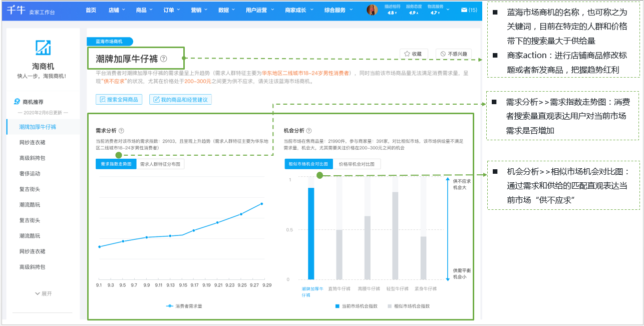The width and height of the screenshot is (644, 326).
Task: Click the help icon next to 需求分析
Action: [x=121, y=131]
